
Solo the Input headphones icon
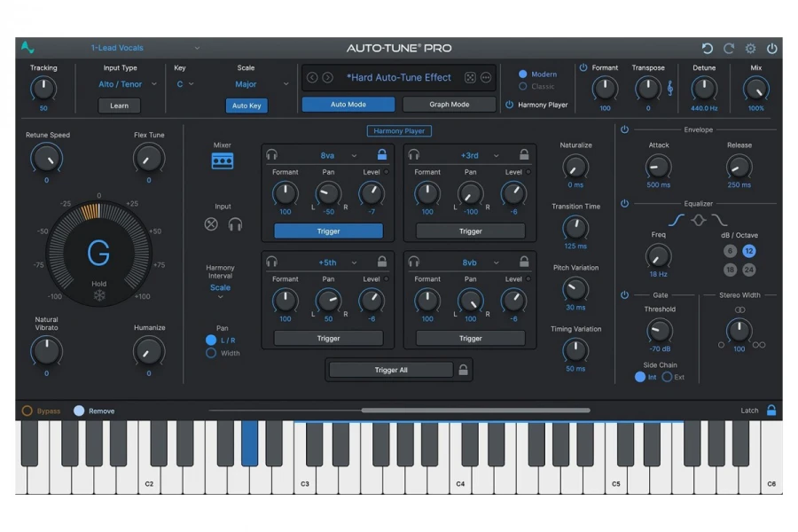235,224
